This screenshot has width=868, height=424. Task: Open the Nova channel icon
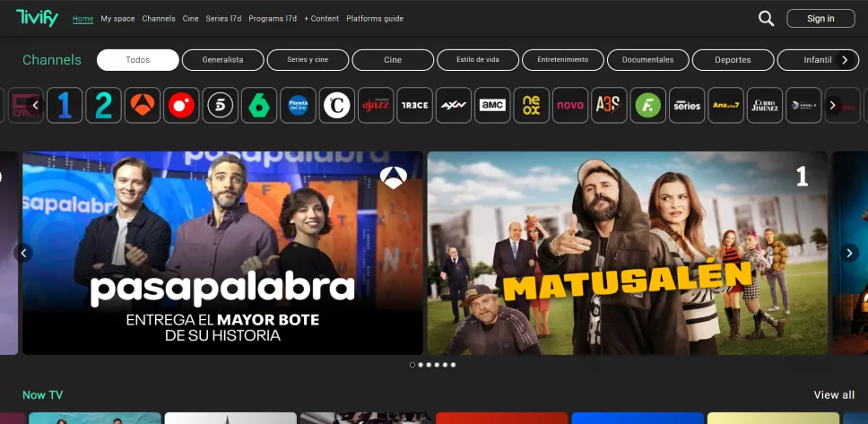click(x=569, y=105)
